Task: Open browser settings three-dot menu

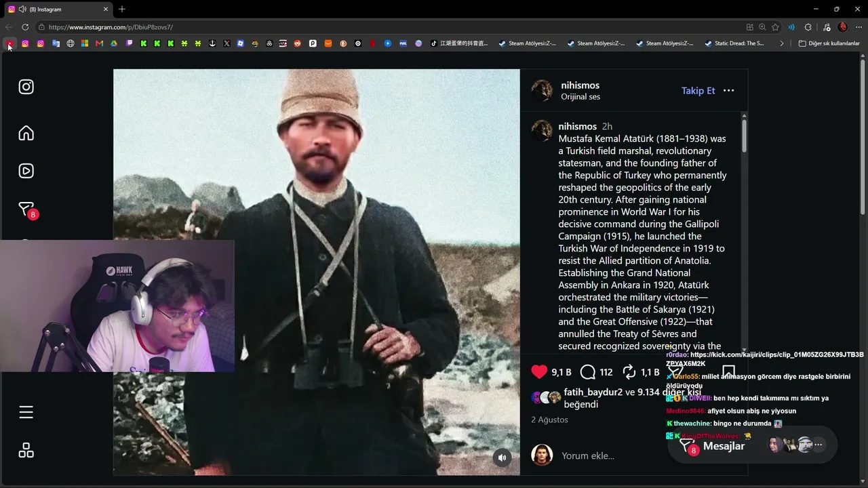Action: point(859,27)
